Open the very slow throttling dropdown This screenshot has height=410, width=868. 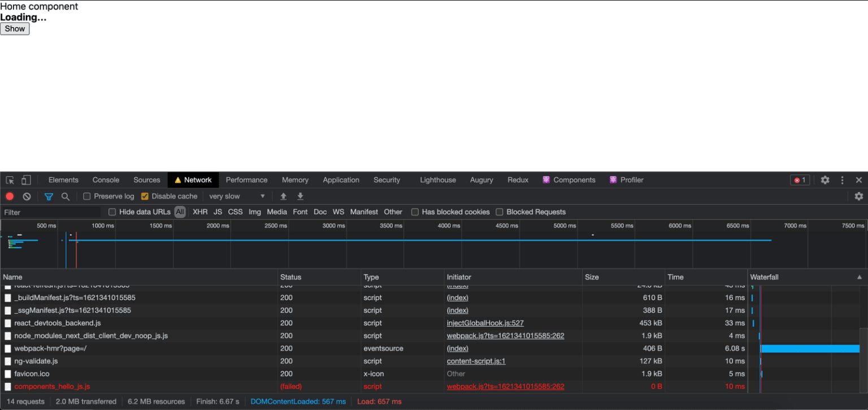click(x=237, y=196)
